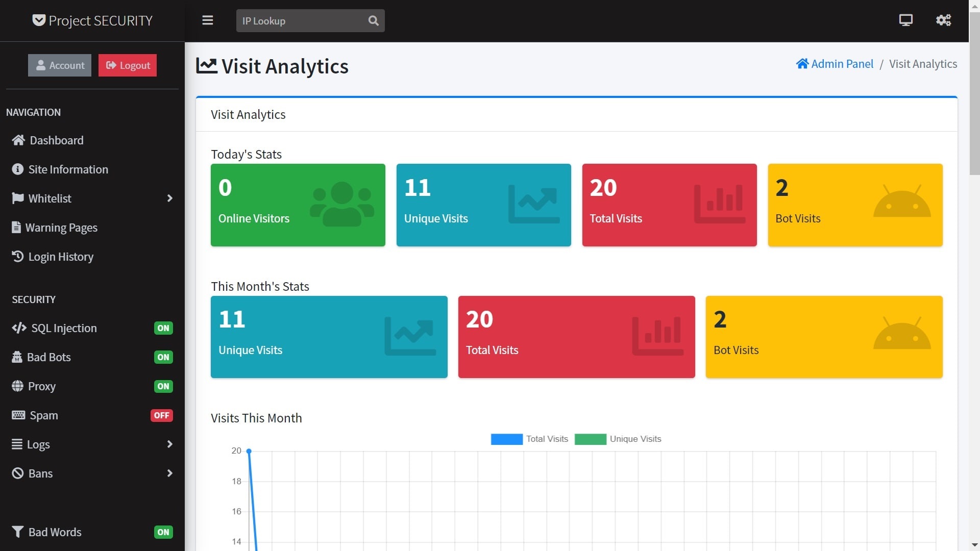Enable the Spam protection toggle
980x551 pixels.
point(161,415)
